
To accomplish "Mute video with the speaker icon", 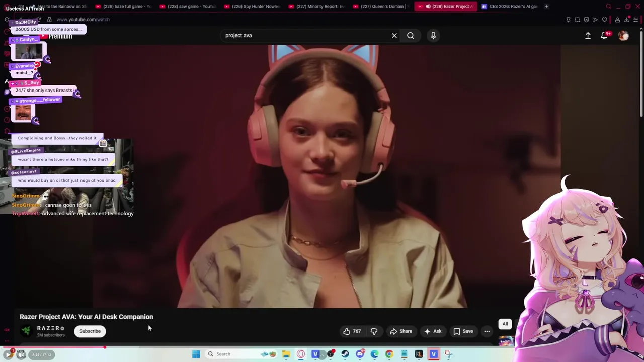I will click(21, 355).
